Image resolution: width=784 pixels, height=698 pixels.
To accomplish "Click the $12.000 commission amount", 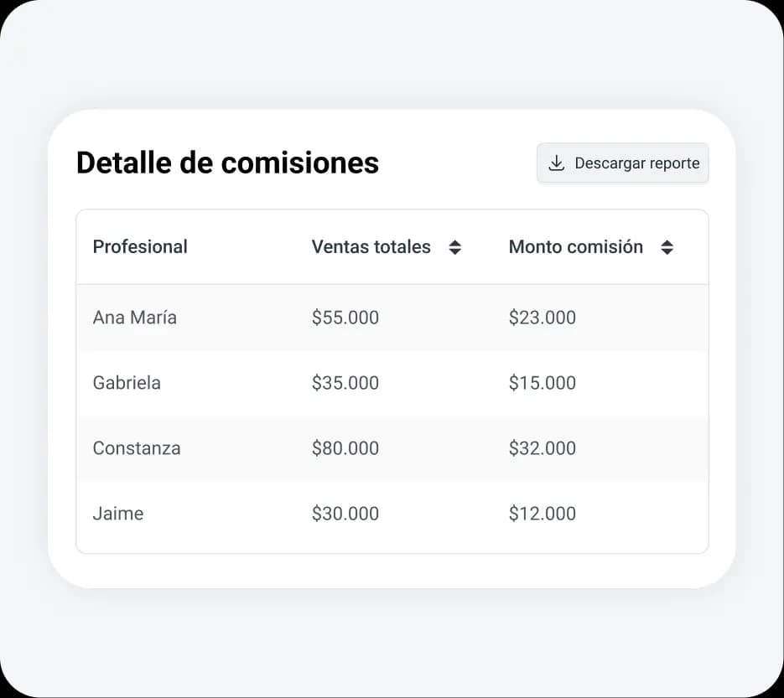I will point(543,514).
